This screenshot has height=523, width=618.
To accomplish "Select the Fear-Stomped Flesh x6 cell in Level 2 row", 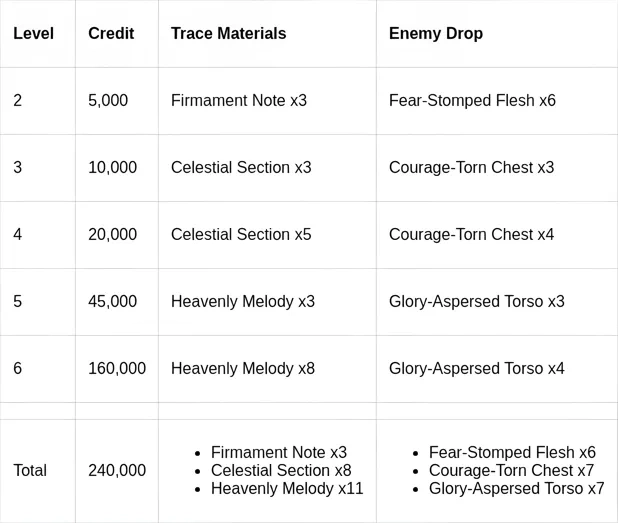I will (x=471, y=101).
